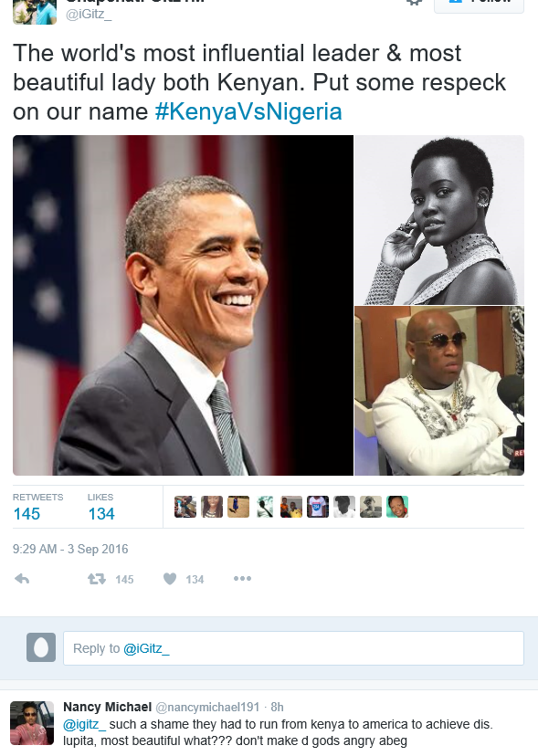The height and width of the screenshot is (756, 538).
Task: Retweet using the retweet icon with 145
Action: click(x=97, y=579)
